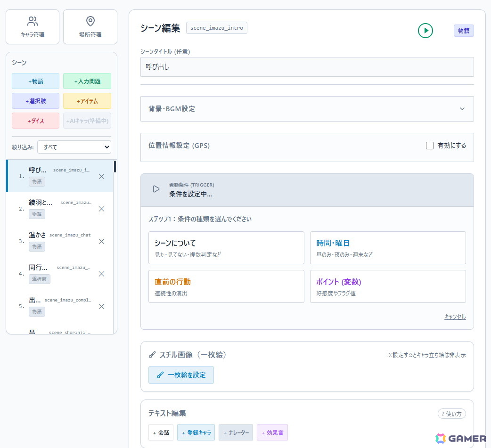Screen dimensions: 491x448
Task: Open the 背景・BGM設定 panel header
Action: (x=307, y=109)
